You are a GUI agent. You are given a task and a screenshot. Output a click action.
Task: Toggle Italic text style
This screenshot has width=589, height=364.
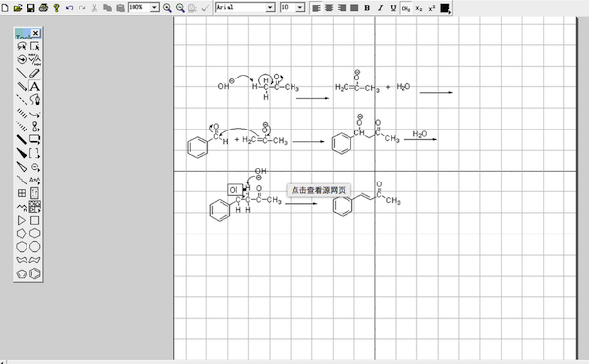pos(380,8)
